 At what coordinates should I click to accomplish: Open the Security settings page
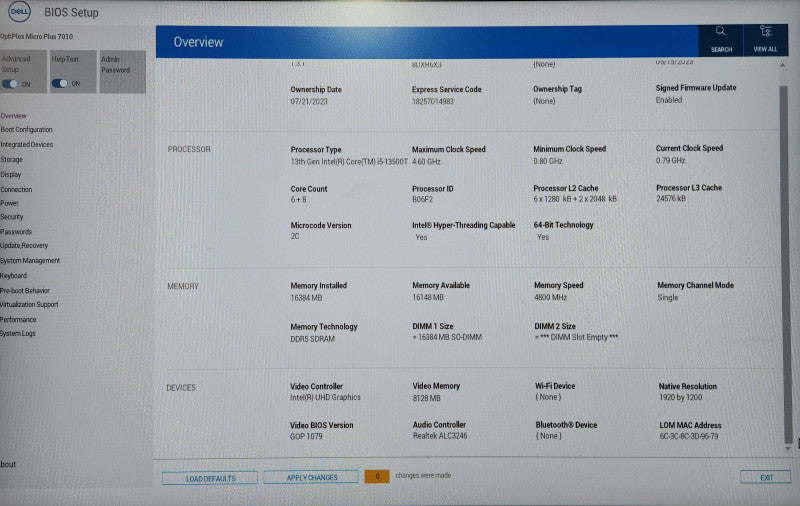pos(12,217)
